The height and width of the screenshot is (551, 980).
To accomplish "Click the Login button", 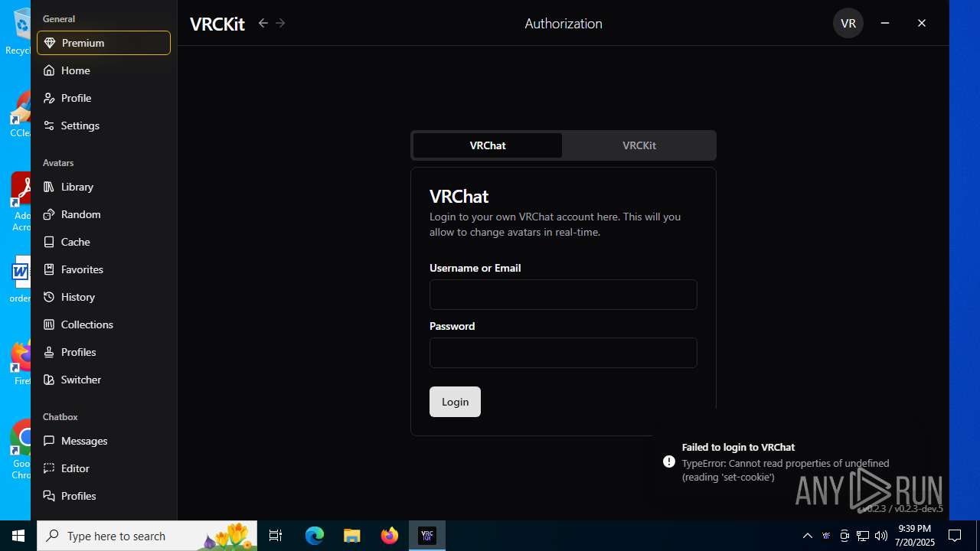I will pos(455,402).
